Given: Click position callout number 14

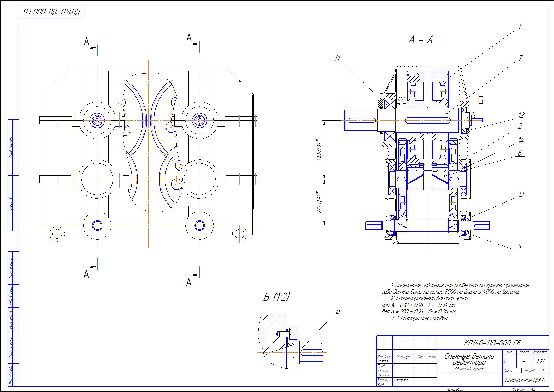Looking at the screenshot, I should [521, 140].
